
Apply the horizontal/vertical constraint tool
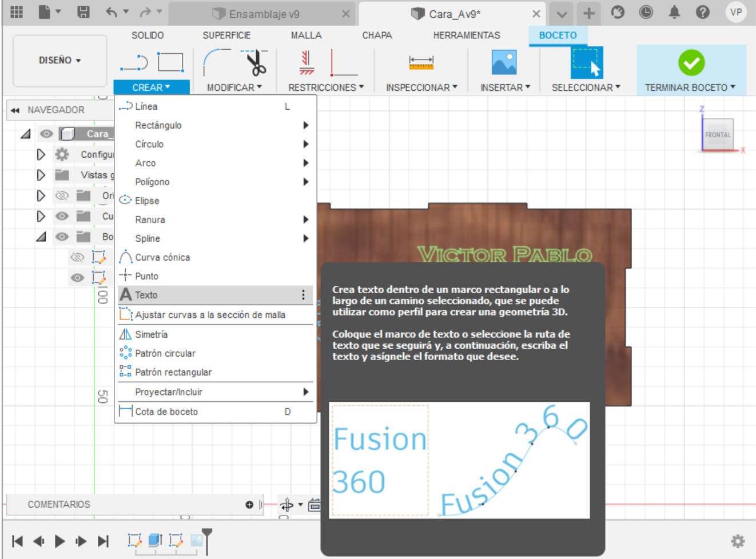tap(307, 62)
